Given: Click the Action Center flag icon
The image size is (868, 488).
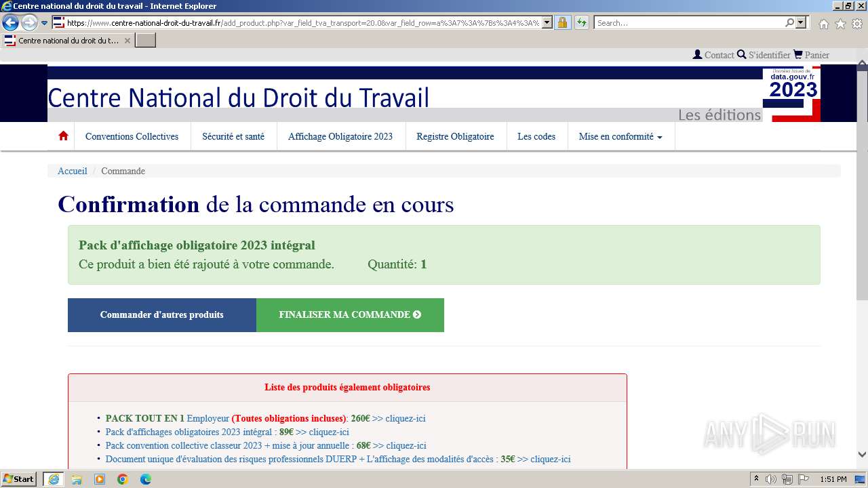Looking at the screenshot, I should pyautogui.click(x=803, y=479).
